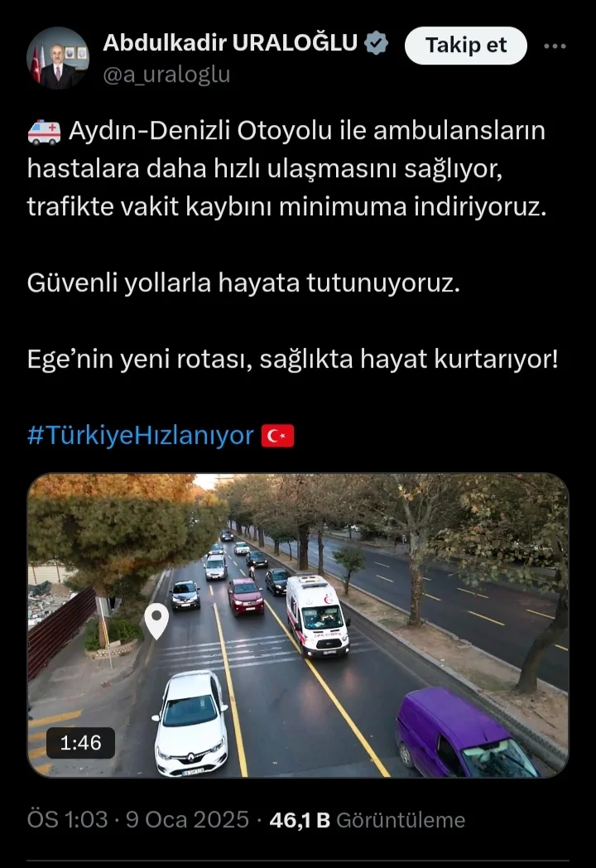Click the white location pin on the video

156,621
